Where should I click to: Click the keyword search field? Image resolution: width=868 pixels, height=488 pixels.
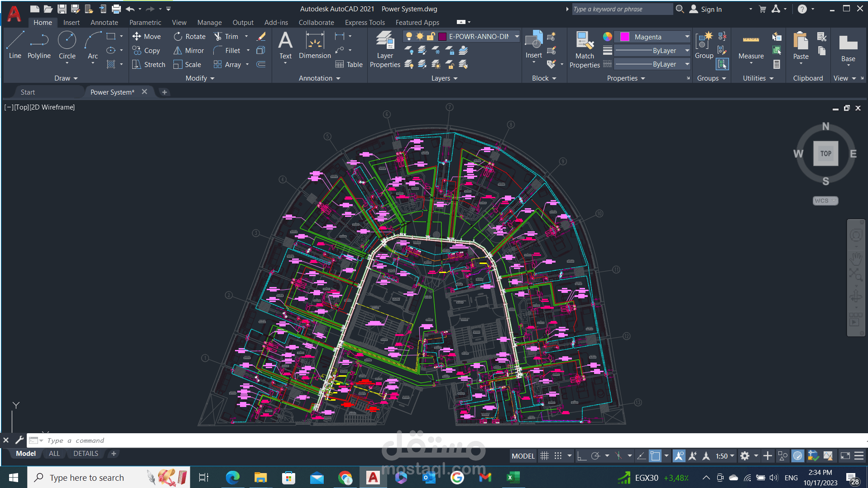[x=622, y=9]
